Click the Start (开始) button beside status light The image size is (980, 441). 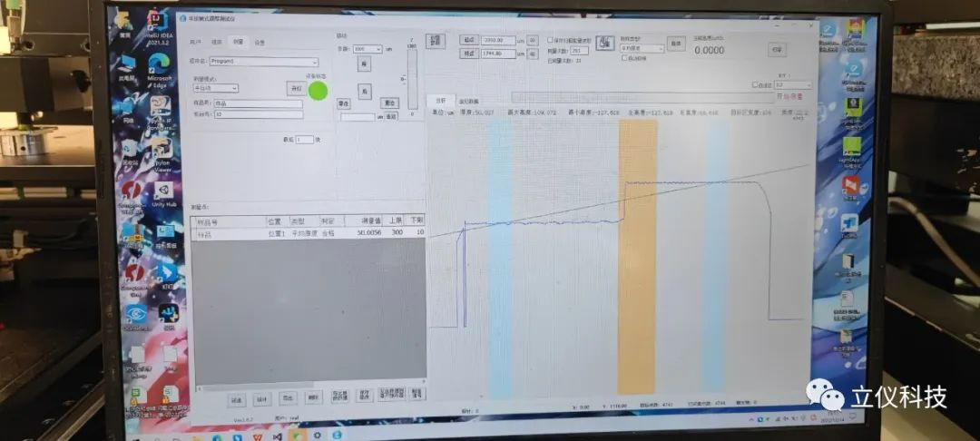(x=295, y=89)
